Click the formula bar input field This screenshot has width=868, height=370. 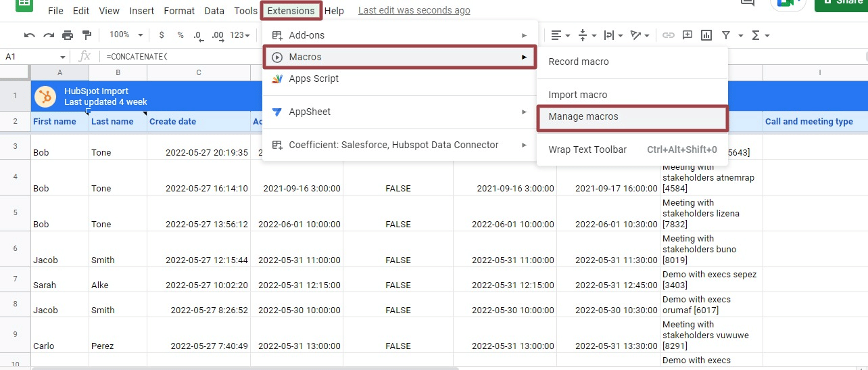[x=406, y=57]
